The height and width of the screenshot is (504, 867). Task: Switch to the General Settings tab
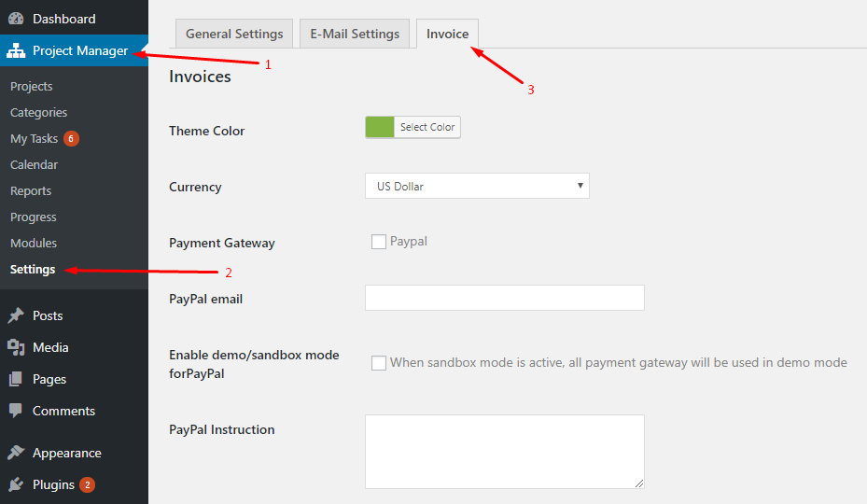[234, 34]
